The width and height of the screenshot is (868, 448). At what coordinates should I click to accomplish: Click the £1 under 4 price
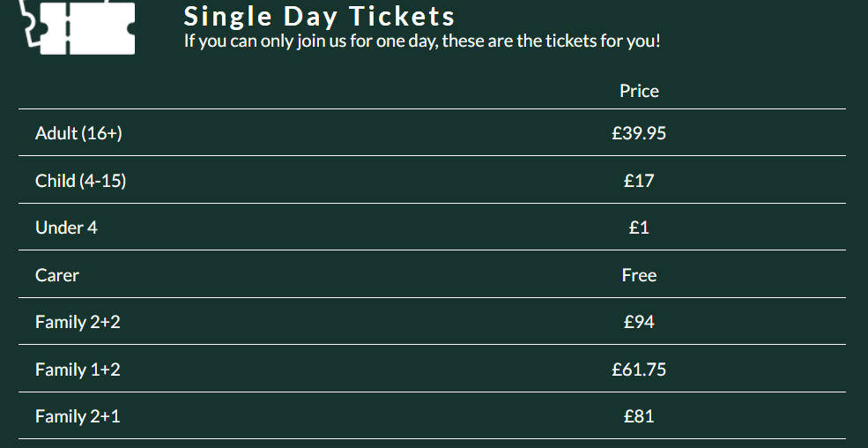(639, 228)
